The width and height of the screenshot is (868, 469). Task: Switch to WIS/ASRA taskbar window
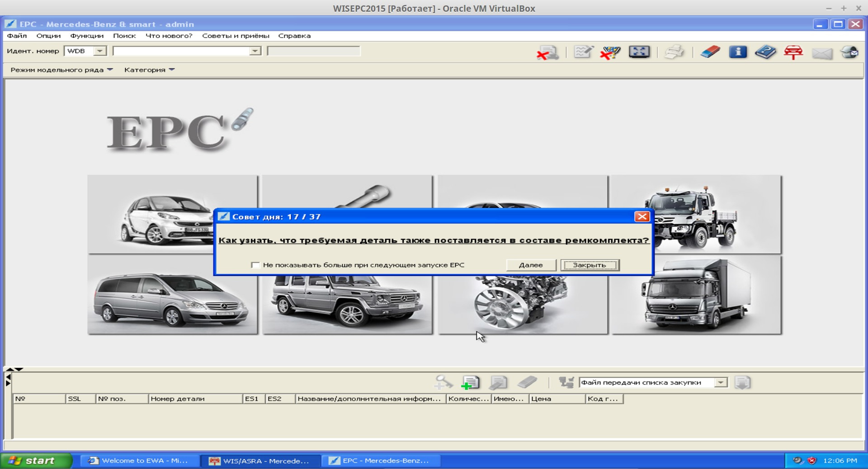pos(261,461)
